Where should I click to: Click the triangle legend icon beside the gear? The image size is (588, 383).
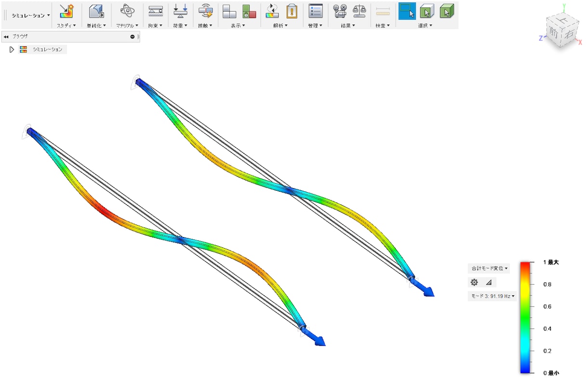tap(488, 282)
